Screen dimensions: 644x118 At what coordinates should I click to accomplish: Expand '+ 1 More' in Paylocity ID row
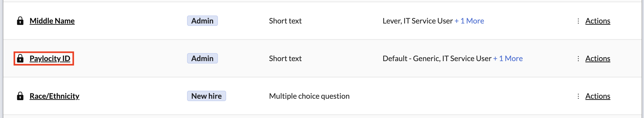508,59
